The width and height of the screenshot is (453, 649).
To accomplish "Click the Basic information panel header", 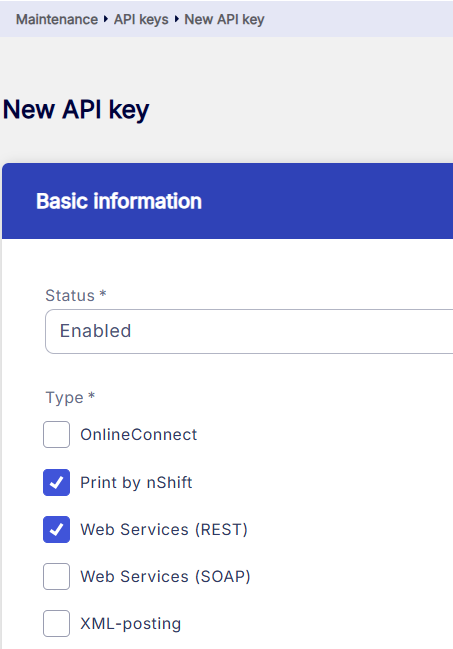I will [x=227, y=201].
